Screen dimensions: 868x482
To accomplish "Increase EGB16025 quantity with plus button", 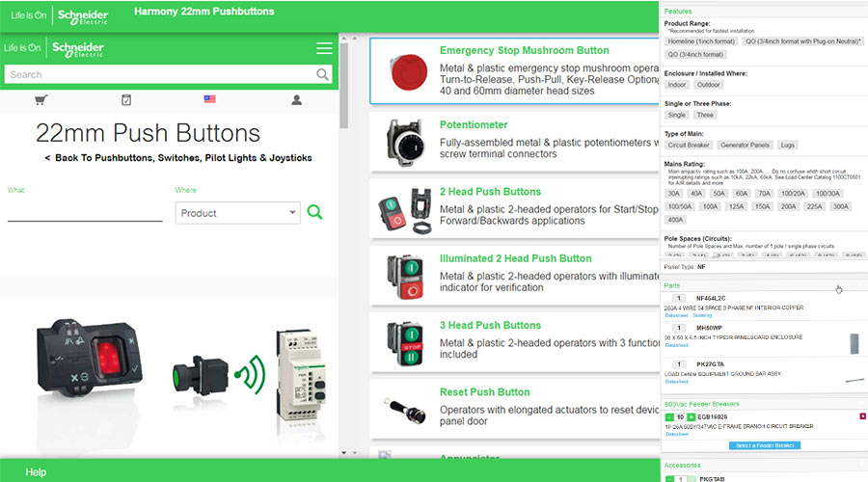I will pyautogui.click(x=691, y=415).
